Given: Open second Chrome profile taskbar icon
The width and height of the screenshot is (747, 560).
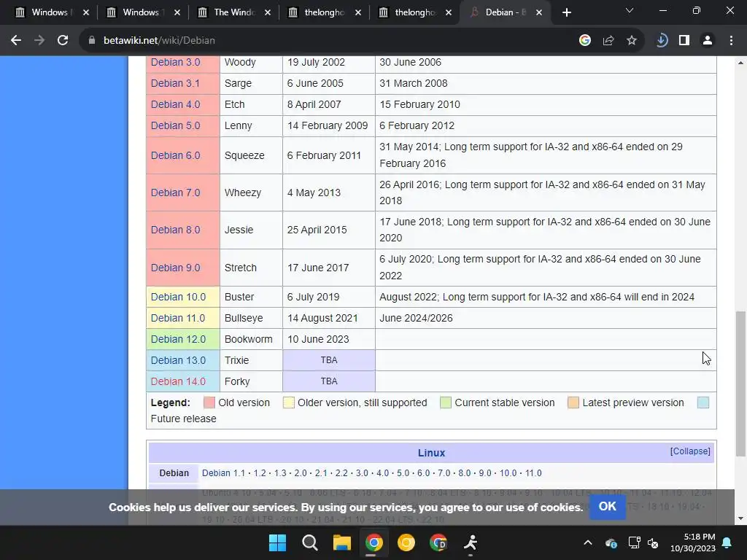Looking at the screenshot, I should point(438,542).
